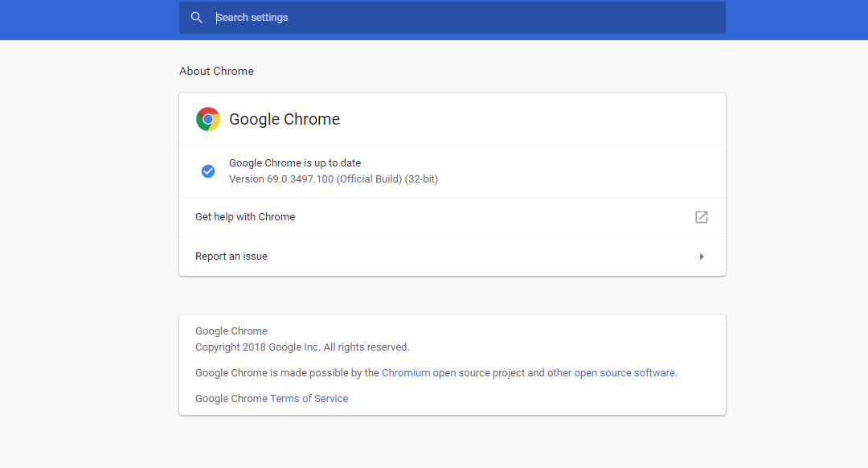Open the Chromium project link
868x468 pixels.
406,373
